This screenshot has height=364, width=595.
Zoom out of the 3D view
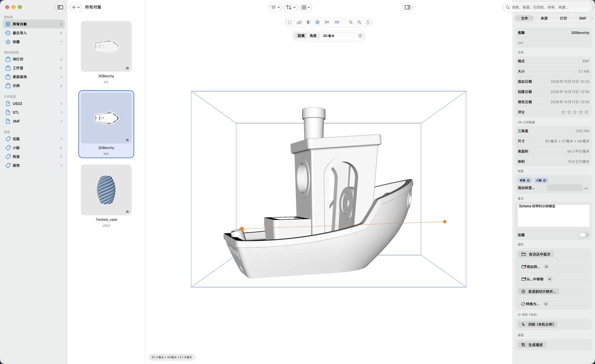[x=350, y=22]
